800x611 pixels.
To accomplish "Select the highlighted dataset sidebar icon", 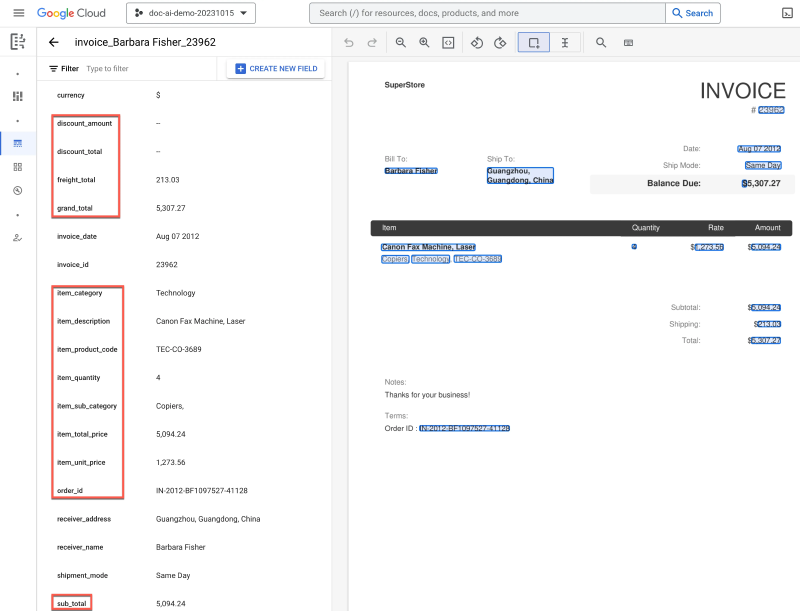I will pos(18,143).
